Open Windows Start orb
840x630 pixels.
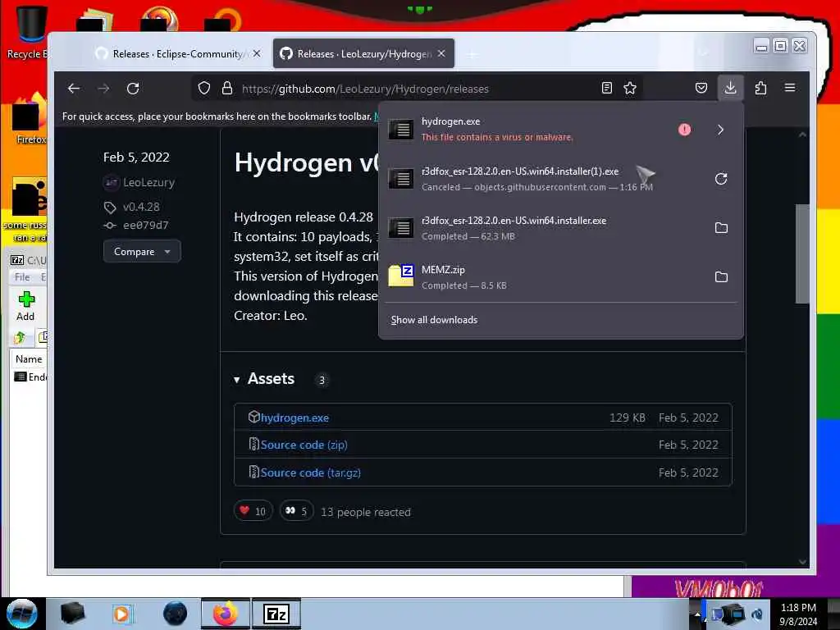21,614
